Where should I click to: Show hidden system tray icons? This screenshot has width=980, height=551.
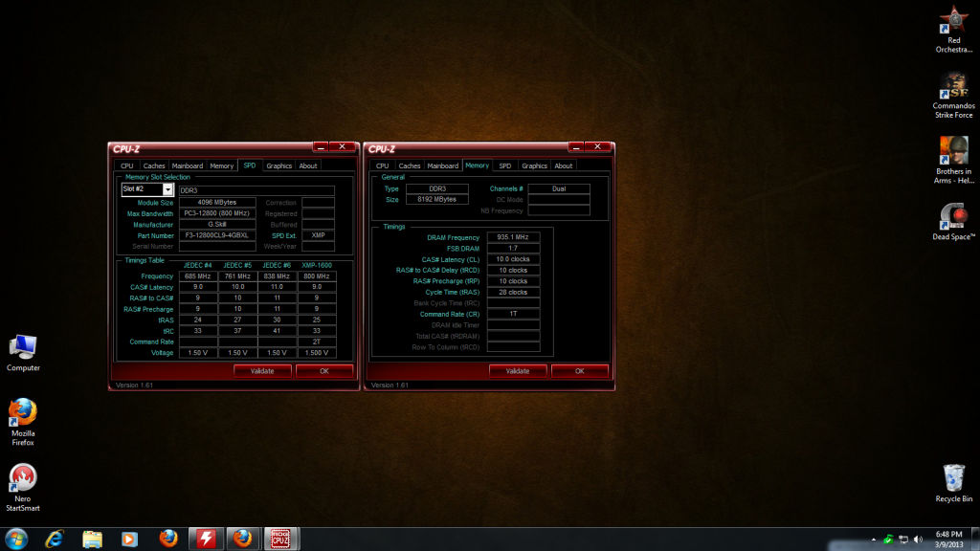pyautogui.click(x=874, y=540)
